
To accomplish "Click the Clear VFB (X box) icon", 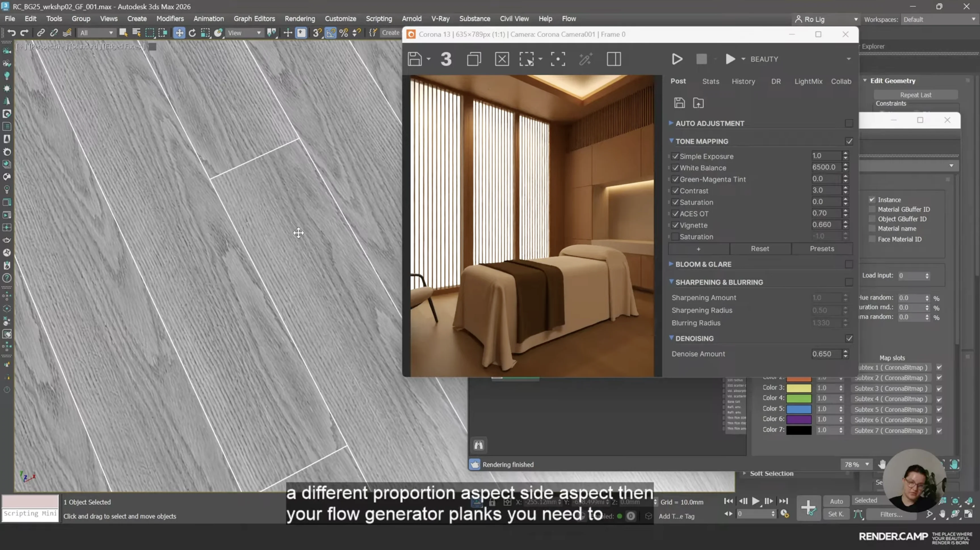I will [502, 59].
